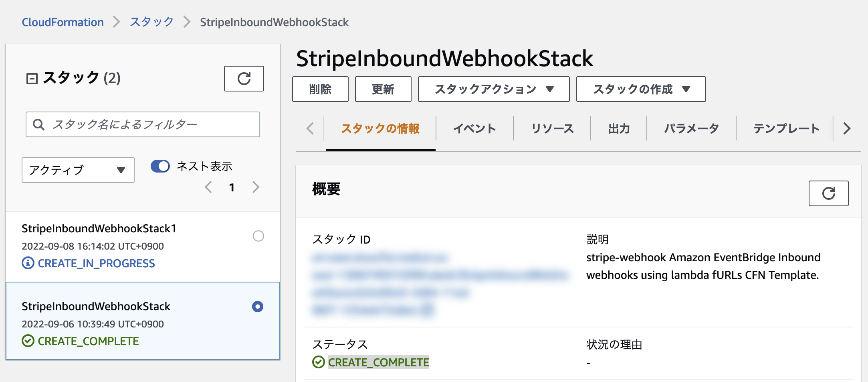The image size is (868, 382).
Task: Refresh the stacks list
Action: (x=244, y=79)
